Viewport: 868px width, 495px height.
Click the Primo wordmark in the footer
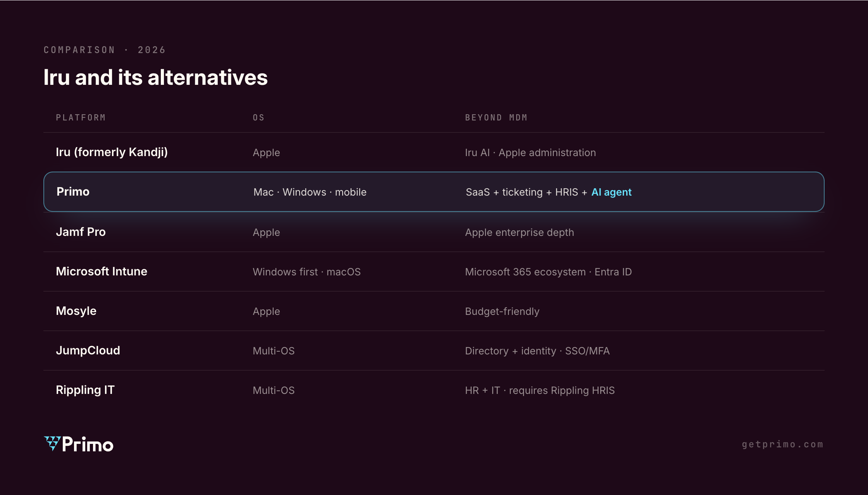pos(88,444)
